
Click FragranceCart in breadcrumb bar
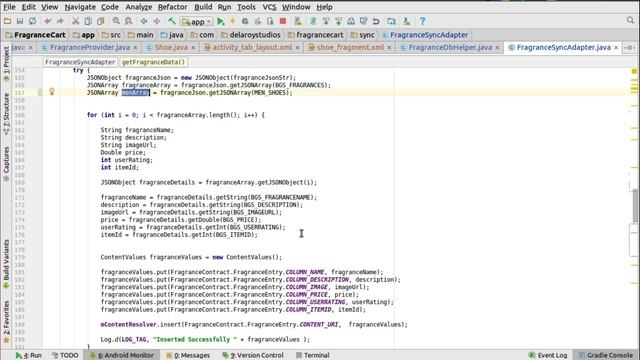pyautogui.click(x=35, y=35)
